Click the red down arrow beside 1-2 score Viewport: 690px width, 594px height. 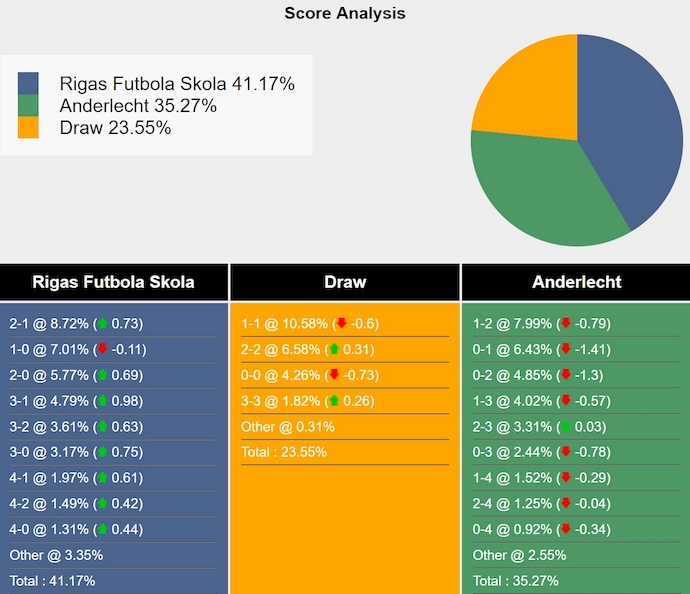(x=565, y=323)
